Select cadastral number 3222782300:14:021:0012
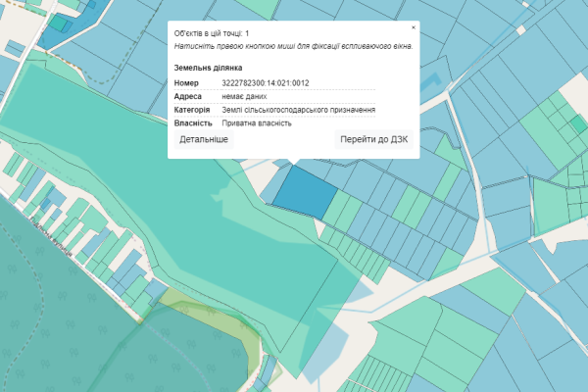Viewport: 588px width, 392px height. tap(266, 83)
